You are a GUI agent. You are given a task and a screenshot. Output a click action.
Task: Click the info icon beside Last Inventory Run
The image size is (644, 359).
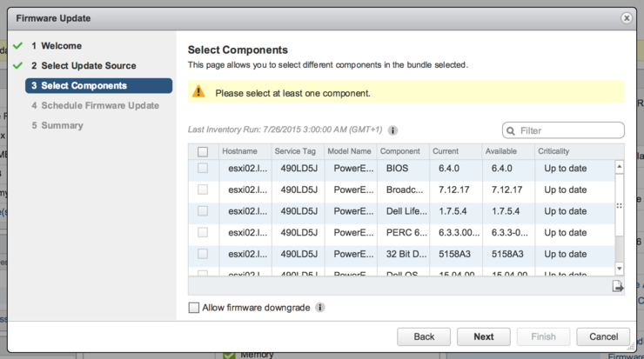click(x=392, y=130)
